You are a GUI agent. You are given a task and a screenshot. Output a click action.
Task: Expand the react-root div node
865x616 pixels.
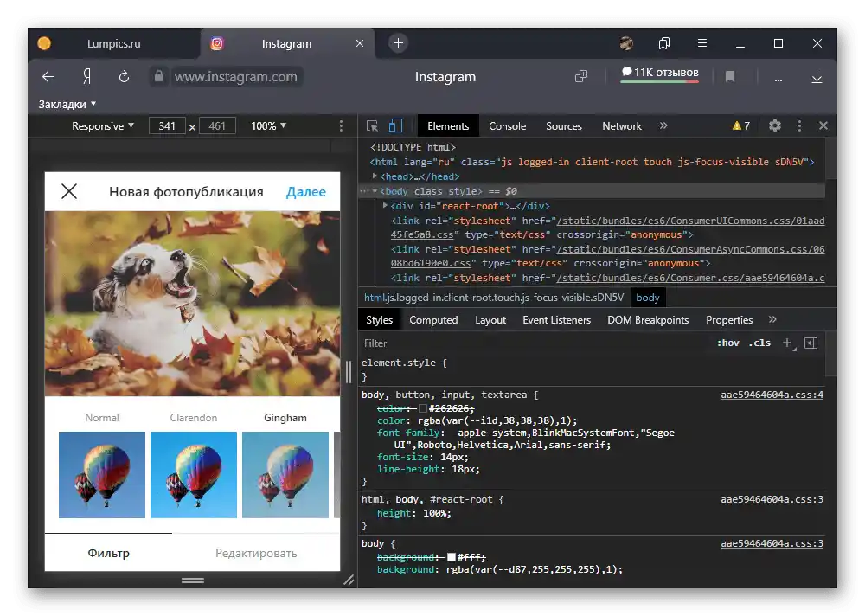coord(385,206)
